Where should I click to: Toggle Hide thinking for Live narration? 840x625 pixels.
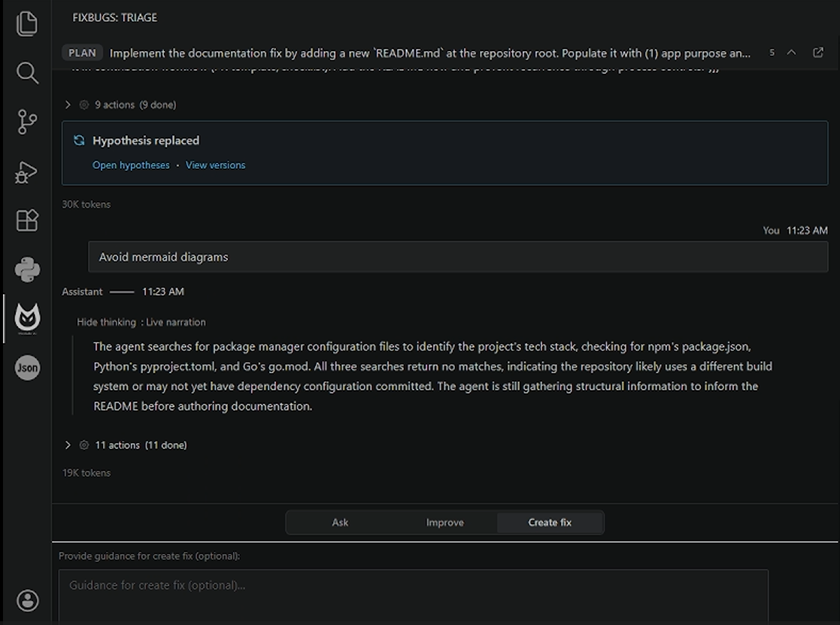[x=106, y=322]
